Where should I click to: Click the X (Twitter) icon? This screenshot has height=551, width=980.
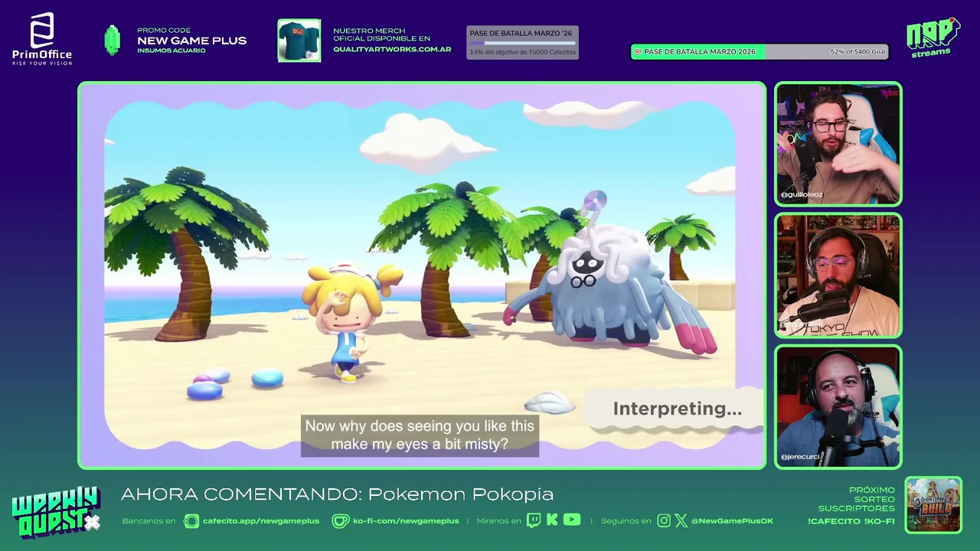coord(681,521)
